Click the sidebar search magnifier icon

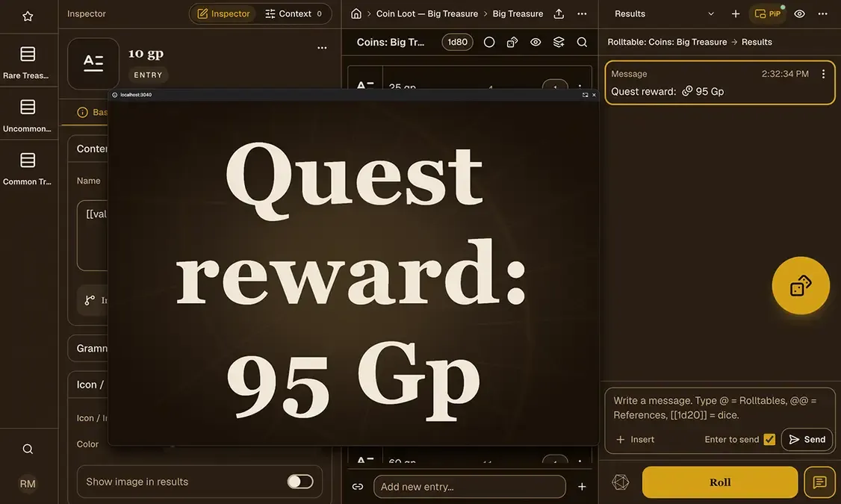point(28,449)
